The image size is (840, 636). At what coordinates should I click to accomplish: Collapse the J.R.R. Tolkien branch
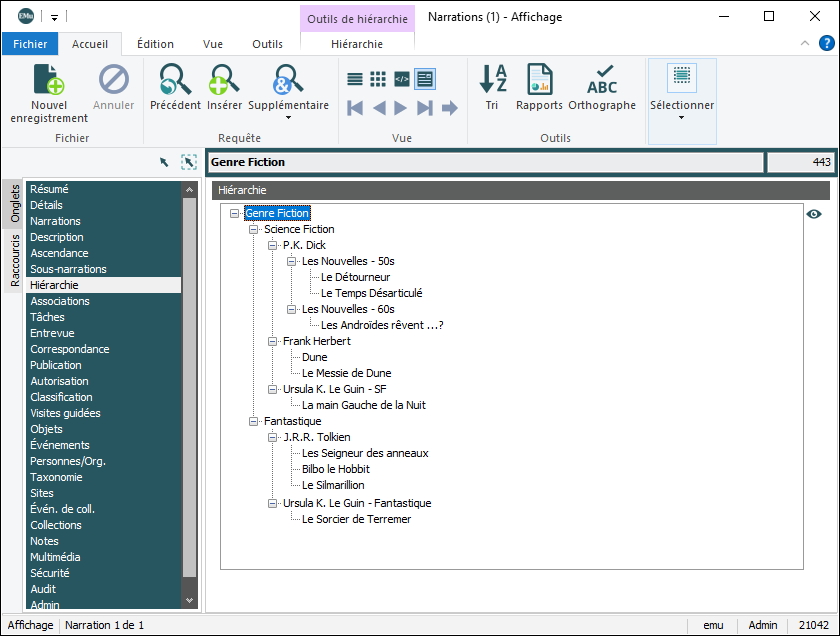tap(273, 438)
